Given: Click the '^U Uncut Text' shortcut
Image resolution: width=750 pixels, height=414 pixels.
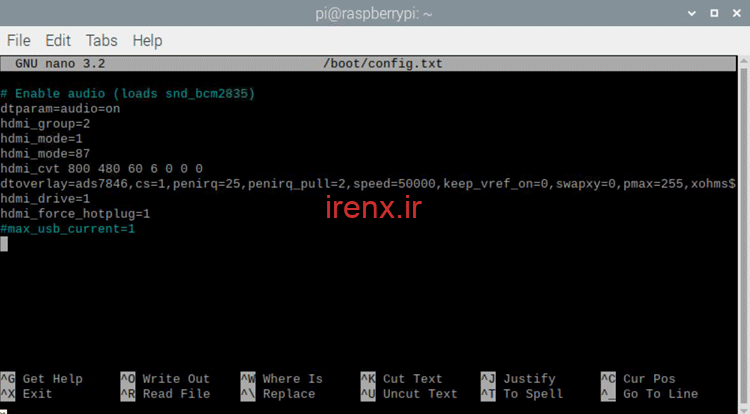Looking at the screenshot, I should click(409, 394).
